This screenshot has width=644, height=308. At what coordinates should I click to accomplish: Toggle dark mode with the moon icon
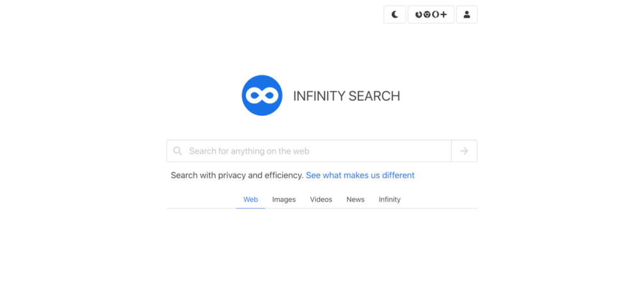[395, 14]
